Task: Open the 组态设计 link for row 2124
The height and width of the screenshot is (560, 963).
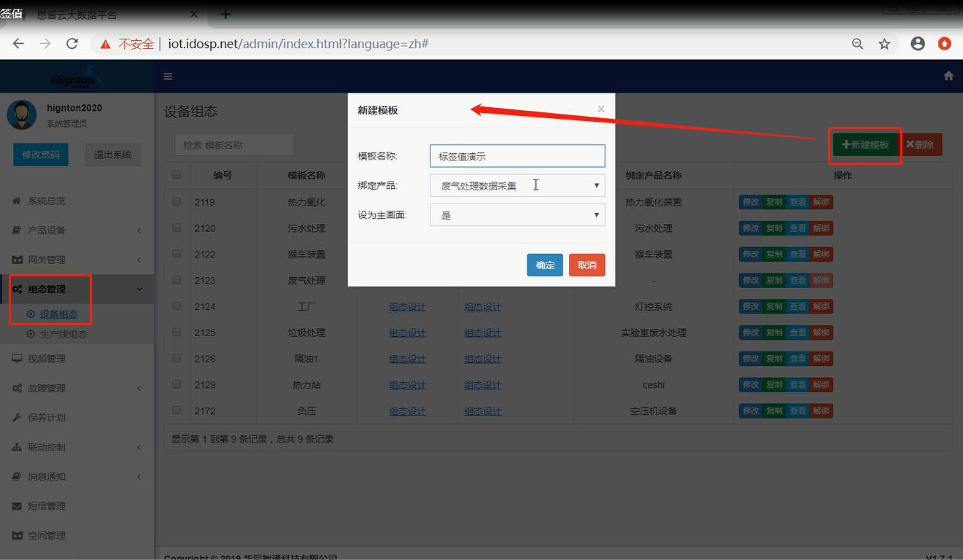Action: coord(407,306)
